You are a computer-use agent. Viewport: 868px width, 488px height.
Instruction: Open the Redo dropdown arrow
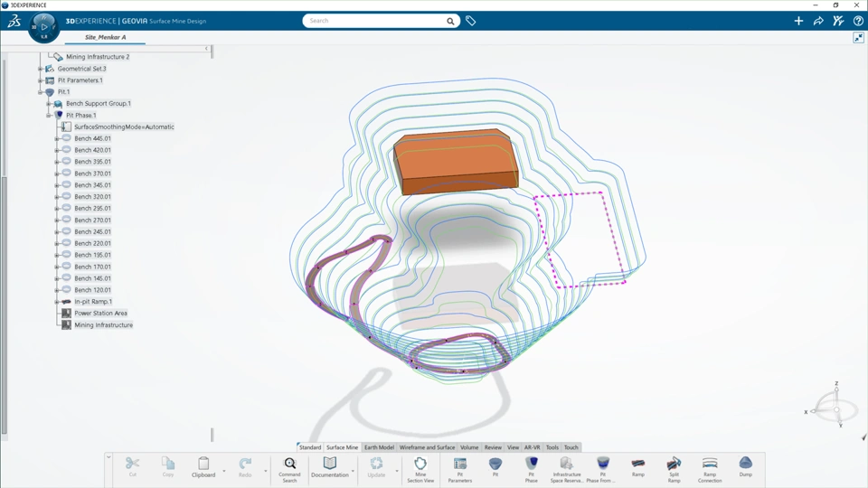point(266,472)
